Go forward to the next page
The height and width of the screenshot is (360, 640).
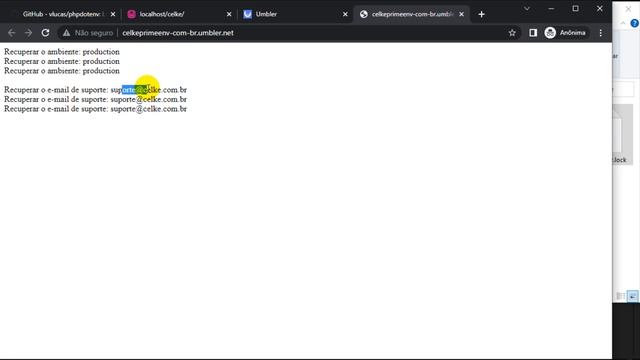28,33
